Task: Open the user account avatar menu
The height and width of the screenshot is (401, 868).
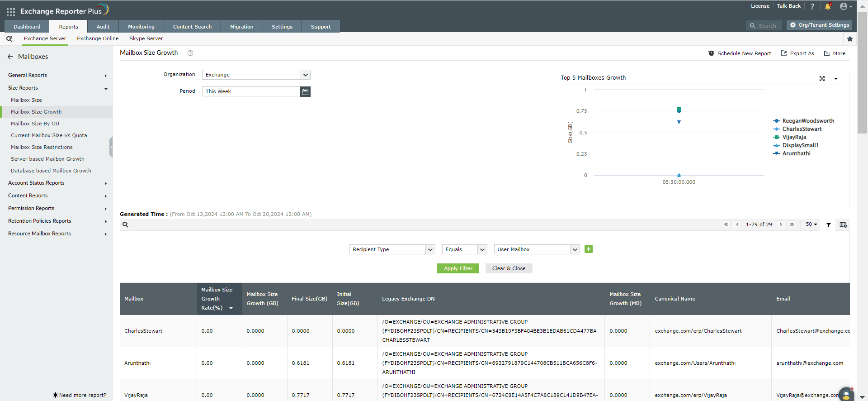Action: point(845,6)
